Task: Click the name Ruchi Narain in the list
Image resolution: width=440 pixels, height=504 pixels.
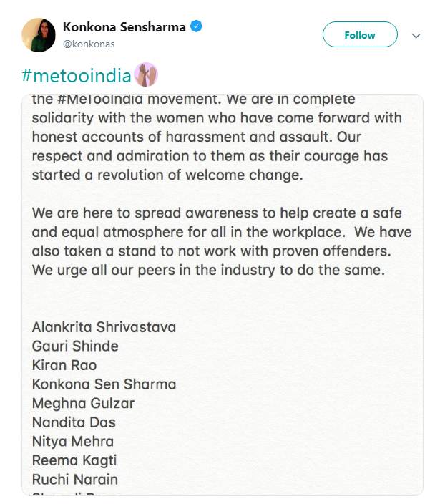Action: 75,479
